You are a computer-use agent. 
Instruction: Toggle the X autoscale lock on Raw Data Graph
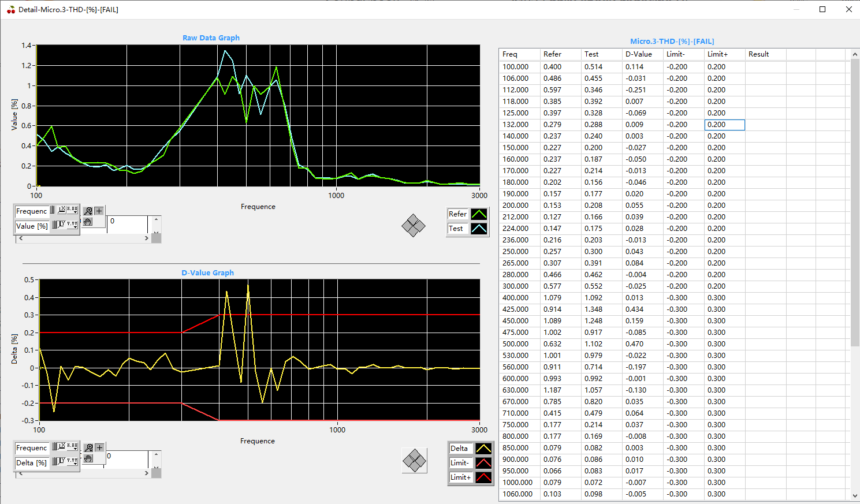point(52,210)
